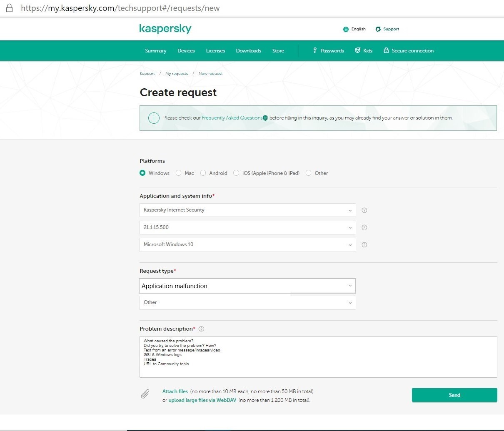Open the Microsoft Windows 10 OS dropdown

click(247, 244)
